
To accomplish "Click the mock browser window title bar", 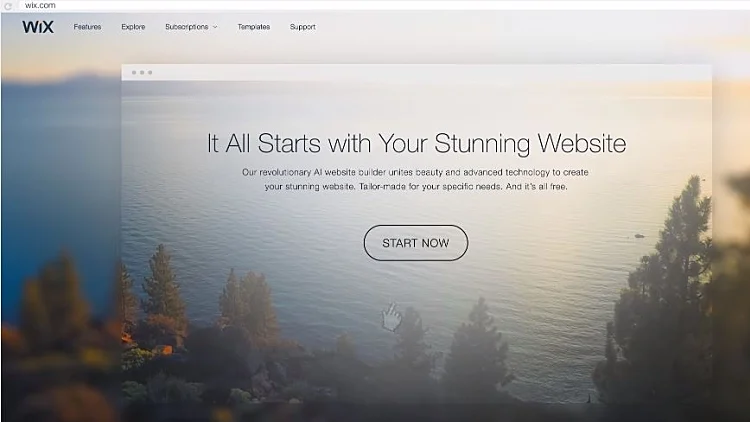I will point(416,73).
